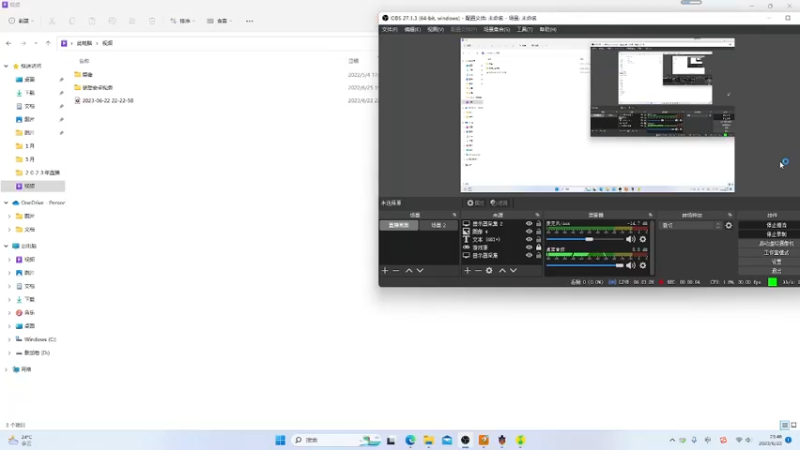Open the OBS Scene Collection menu
The image size is (800, 450).
coord(496,30)
